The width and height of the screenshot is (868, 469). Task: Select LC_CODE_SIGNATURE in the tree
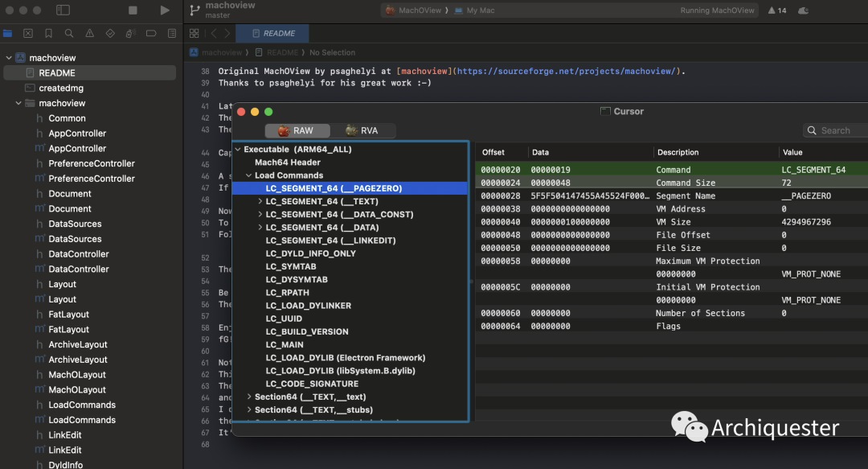(x=312, y=384)
